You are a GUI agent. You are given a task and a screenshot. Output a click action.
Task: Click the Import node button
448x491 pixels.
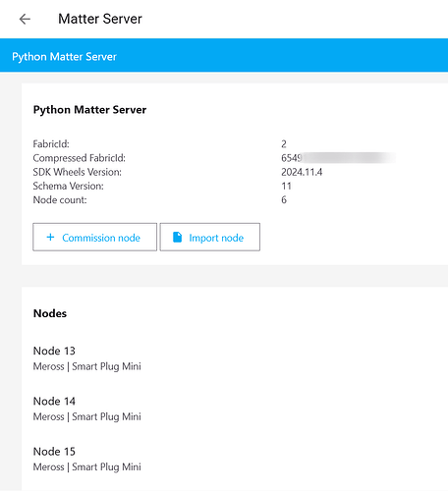[210, 237]
